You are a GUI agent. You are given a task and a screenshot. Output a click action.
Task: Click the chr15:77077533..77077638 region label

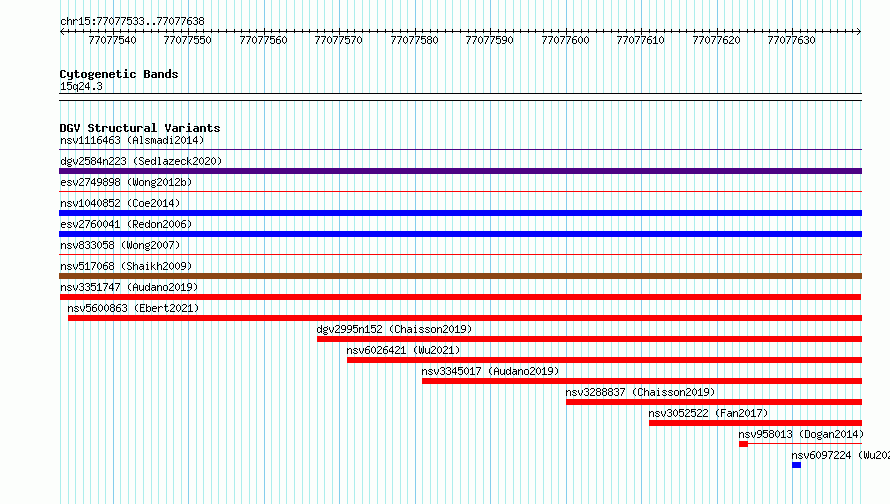click(132, 21)
